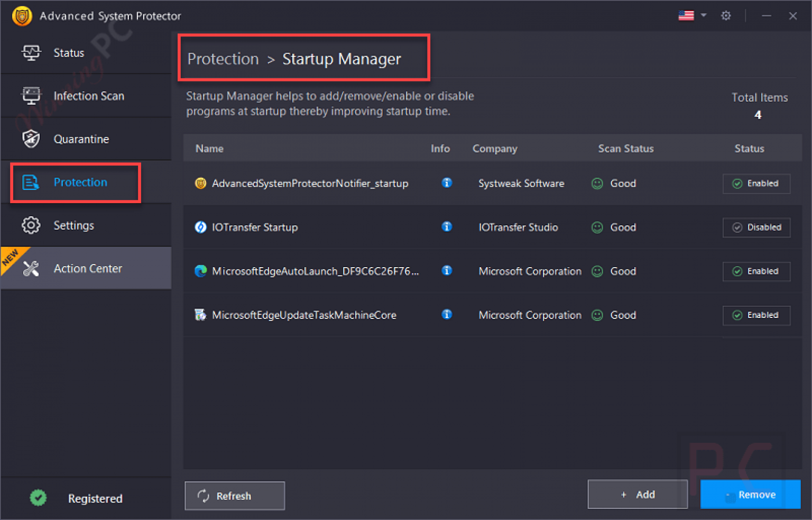Click the IOTransfer Startup program icon
Viewport: 812px width, 520px height.
click(x=200, y=227)
